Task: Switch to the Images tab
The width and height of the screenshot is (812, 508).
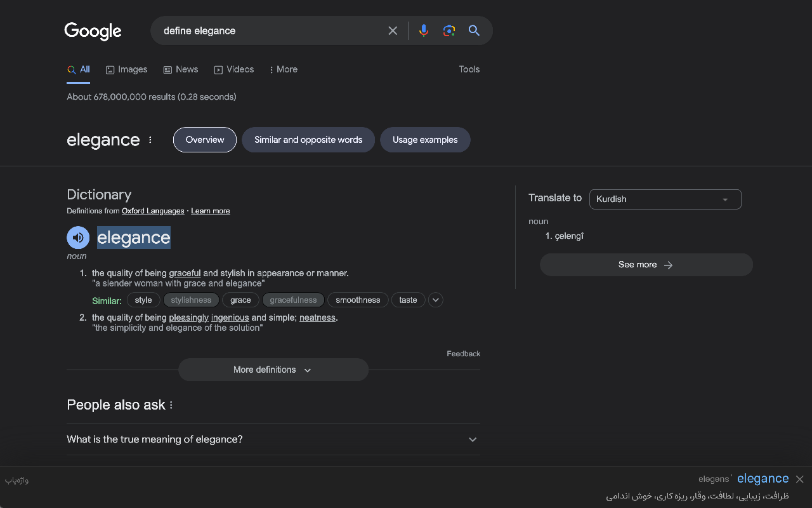Action: coord(126,69)
